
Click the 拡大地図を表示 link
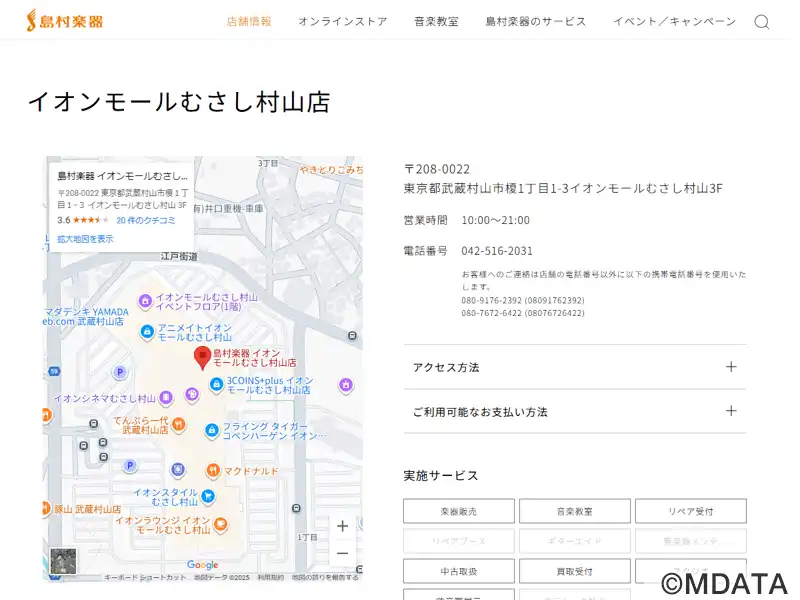coord(85,239)
